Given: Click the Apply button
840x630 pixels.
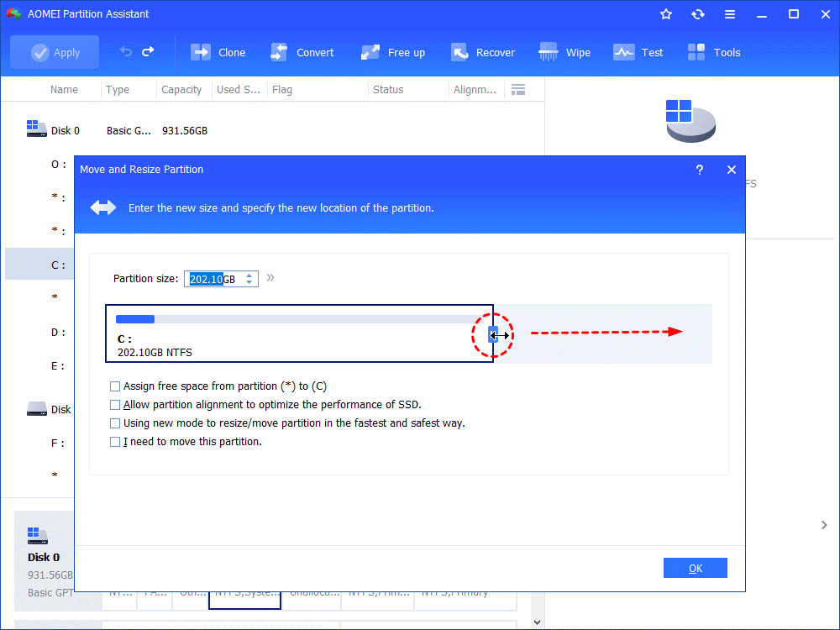Looking at the screenshot, I should [55, 52].
